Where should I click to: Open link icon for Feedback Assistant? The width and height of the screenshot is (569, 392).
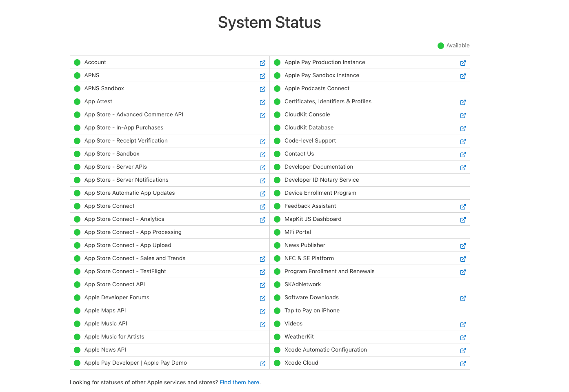pyautogui.click(x=463, y=207)
